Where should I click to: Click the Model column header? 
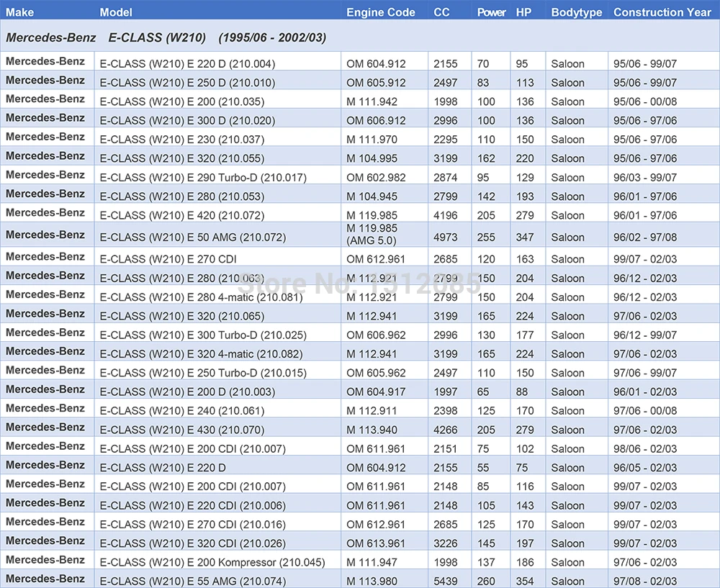pyautogui.click(x=116, y=12)
